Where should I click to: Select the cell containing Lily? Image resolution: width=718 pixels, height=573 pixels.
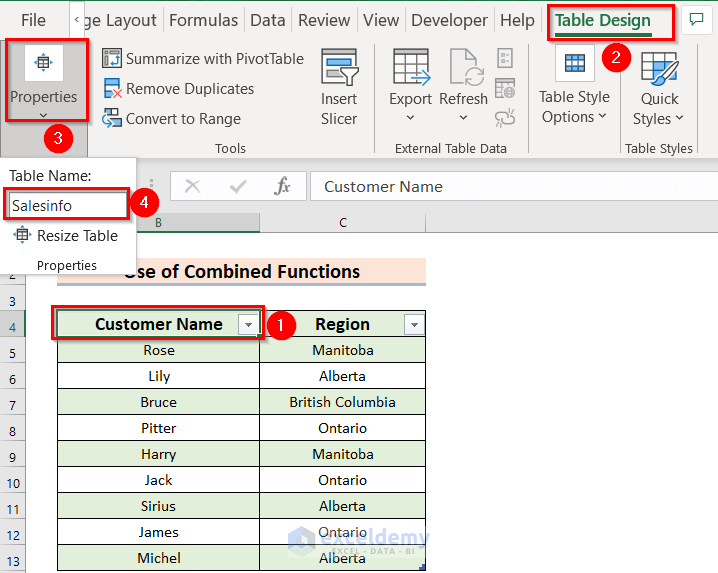click(x=158, y=376)
